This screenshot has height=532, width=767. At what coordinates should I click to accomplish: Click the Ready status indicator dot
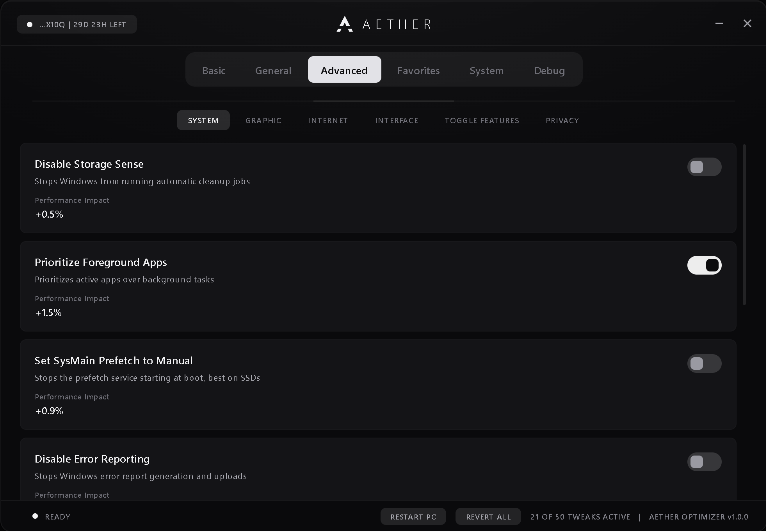pos(35,516)
